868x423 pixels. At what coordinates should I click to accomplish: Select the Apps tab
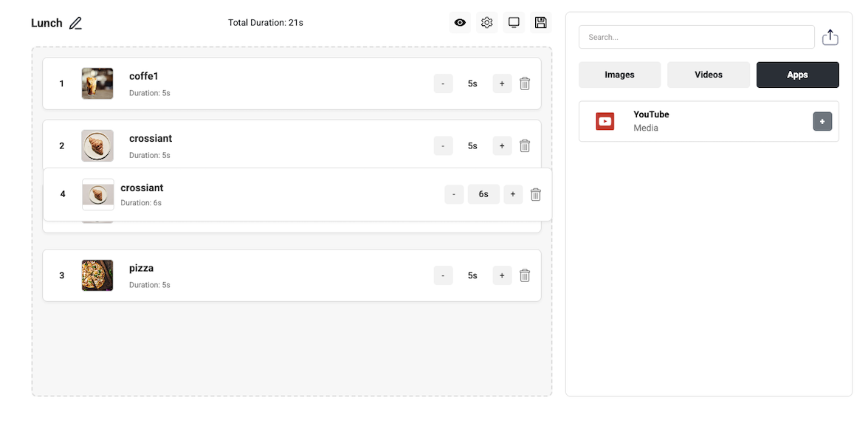tap(797, 75)
